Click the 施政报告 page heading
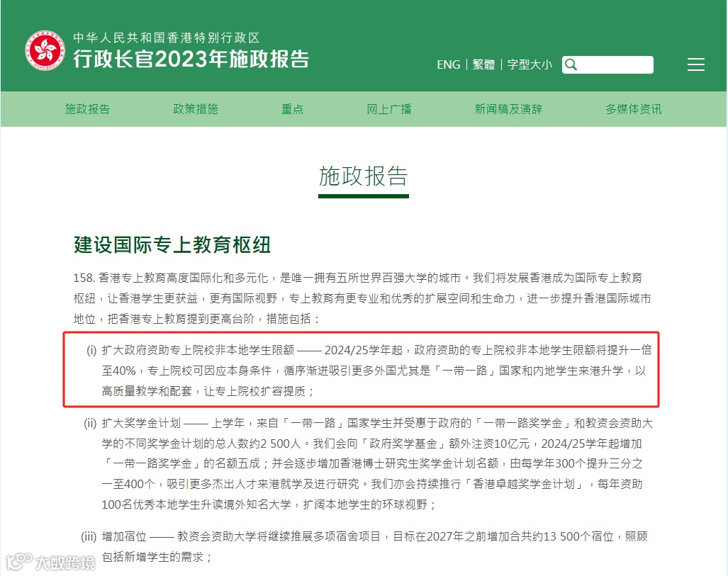This screenshot has height=576, width=728. pyautogui.click(x=363, y=176)
